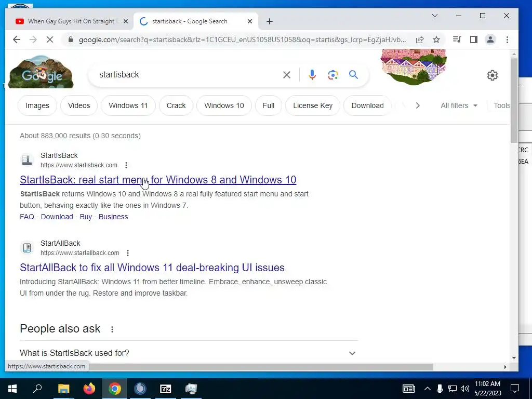Open the Chrome profile avatar
Image resolution: width=532 pixels, height=399 pixels.
pos(490,39)
